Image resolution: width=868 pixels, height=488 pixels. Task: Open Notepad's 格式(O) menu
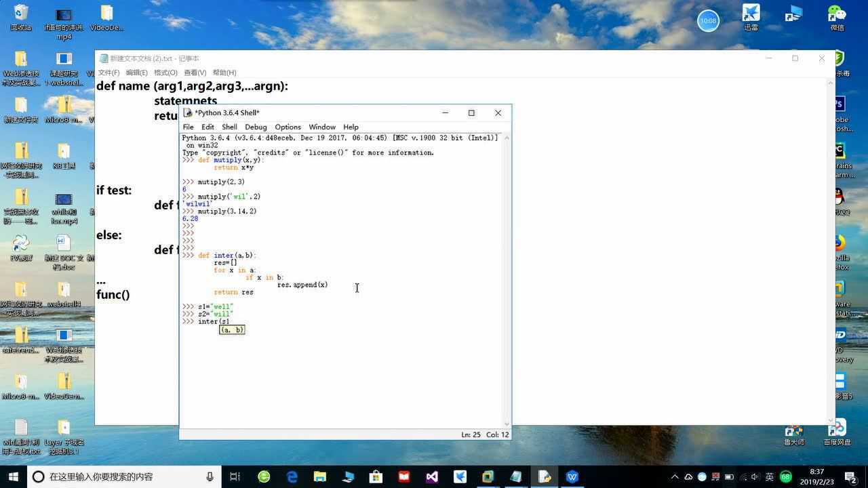pyautogui.click(x=165, y=73)
